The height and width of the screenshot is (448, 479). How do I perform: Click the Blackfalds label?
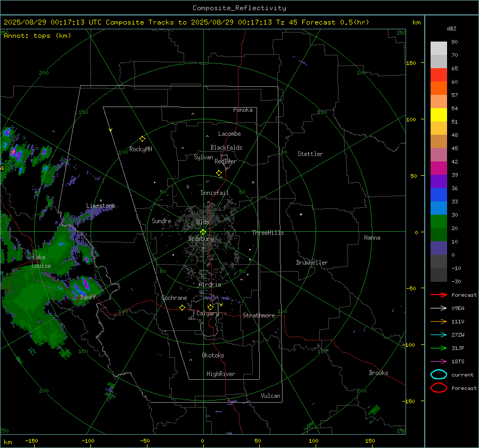226,148
